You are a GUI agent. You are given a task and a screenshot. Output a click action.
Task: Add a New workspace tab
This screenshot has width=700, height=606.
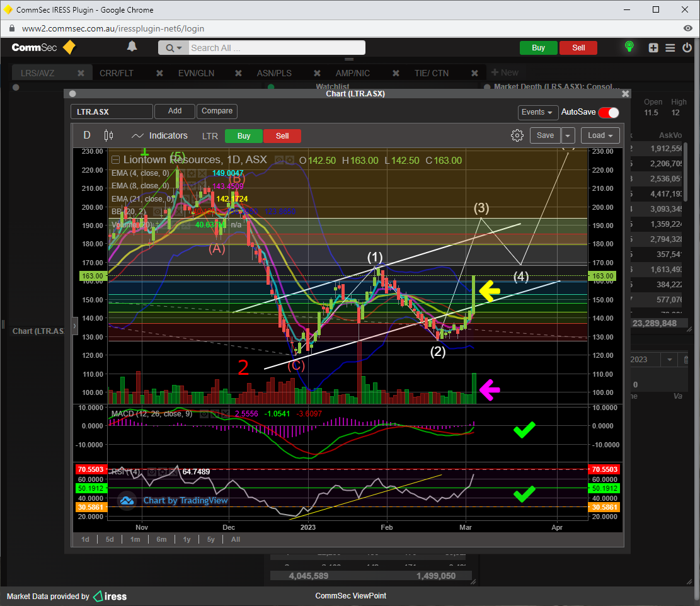(x=505, y=72)
